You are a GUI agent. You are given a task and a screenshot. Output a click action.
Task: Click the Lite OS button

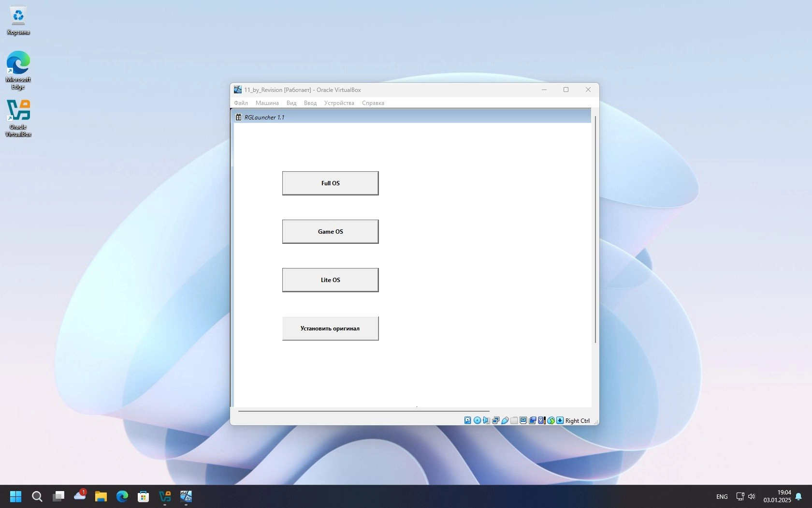tap(331, 280)
